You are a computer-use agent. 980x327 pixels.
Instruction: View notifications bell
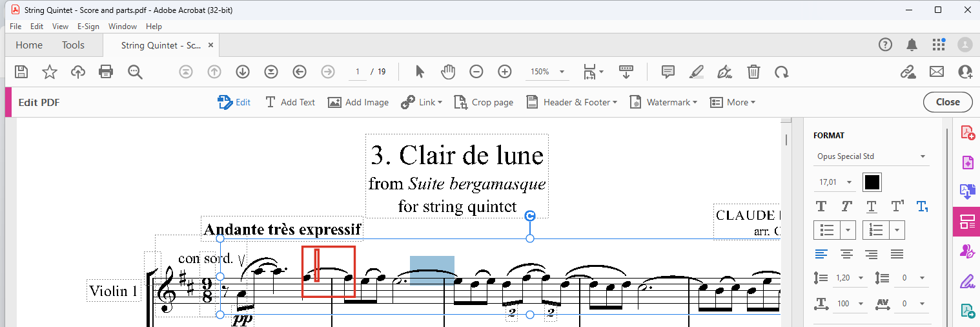[x=912, y=45]
